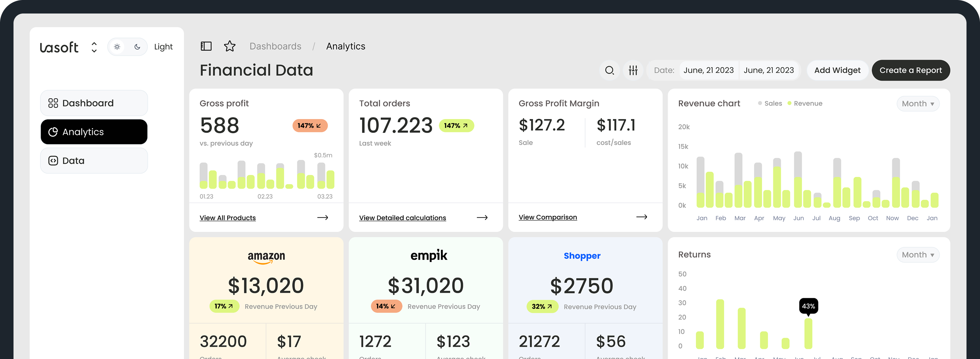Switch to light mode sun icon
The width and height of the screenshot is (980, 359).
click(117, 47)
